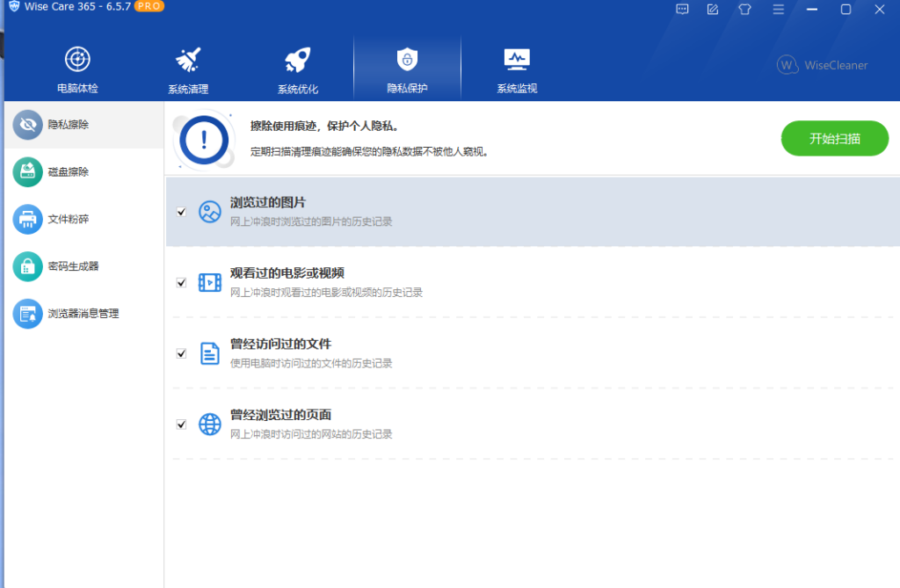Click description 网上冲浪时浏览过的图片的历史记录
The image size is (900, 588).
pyautogui.click(x=311, y=221)
